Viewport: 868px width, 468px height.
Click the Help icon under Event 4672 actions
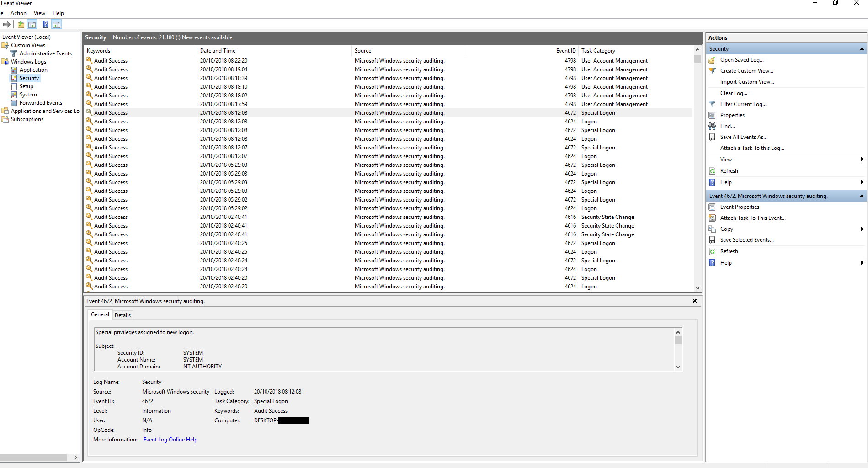pyautogui.click(x=712, y=263)
